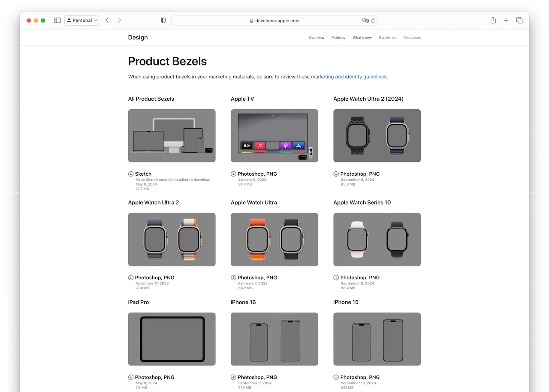Open a new tab
Screen dimensions: 549x392
(506, 20)
